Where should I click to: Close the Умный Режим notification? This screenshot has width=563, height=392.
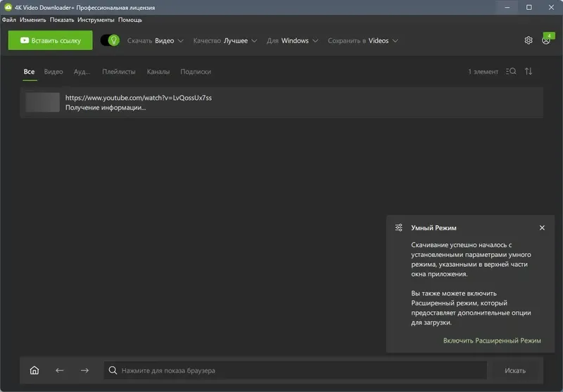(542, 227)
